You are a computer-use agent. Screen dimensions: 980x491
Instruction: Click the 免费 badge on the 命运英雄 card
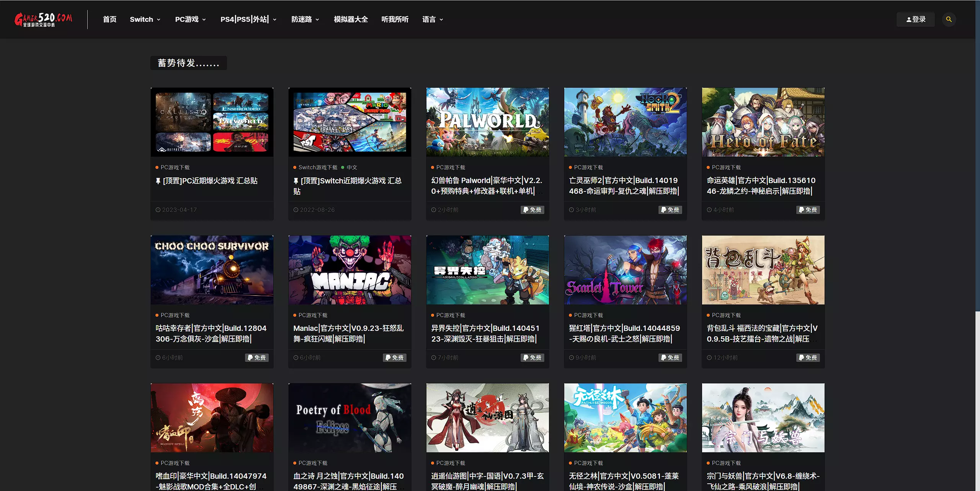(808, 210)
